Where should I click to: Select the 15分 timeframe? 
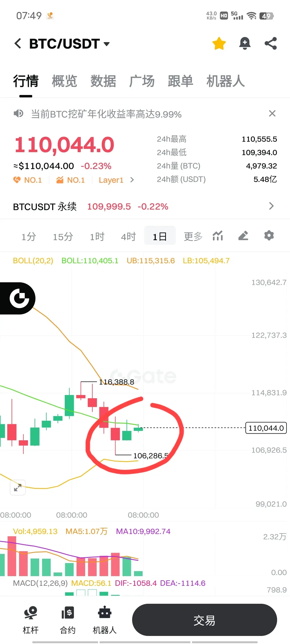tap(63, 237)
